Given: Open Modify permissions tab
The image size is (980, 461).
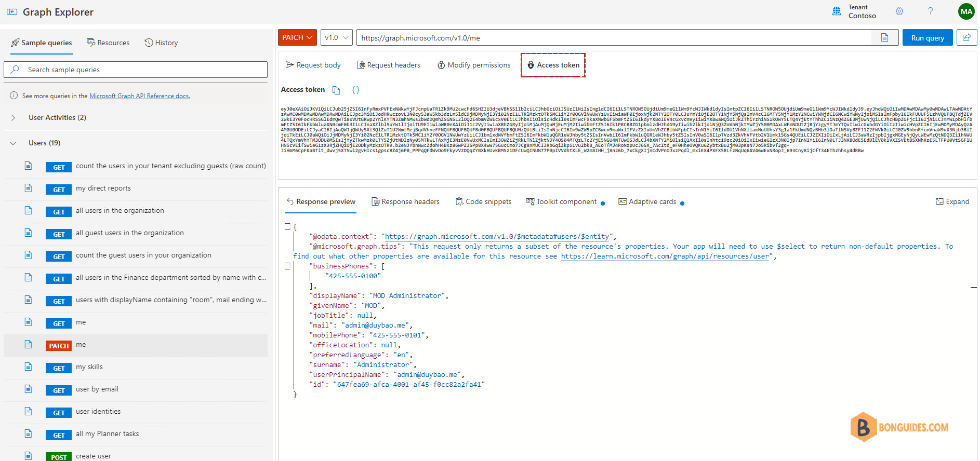Looking at the screenshot, I should pos(474,65).
